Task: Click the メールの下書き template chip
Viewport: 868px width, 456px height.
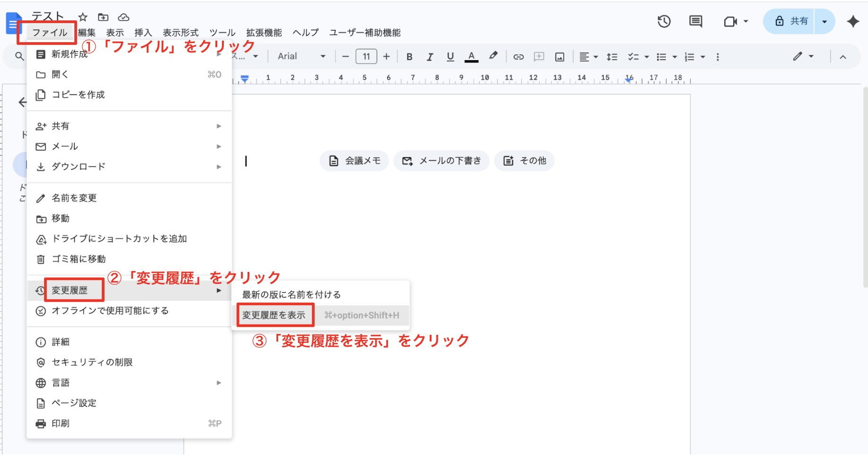Action: 441,161
